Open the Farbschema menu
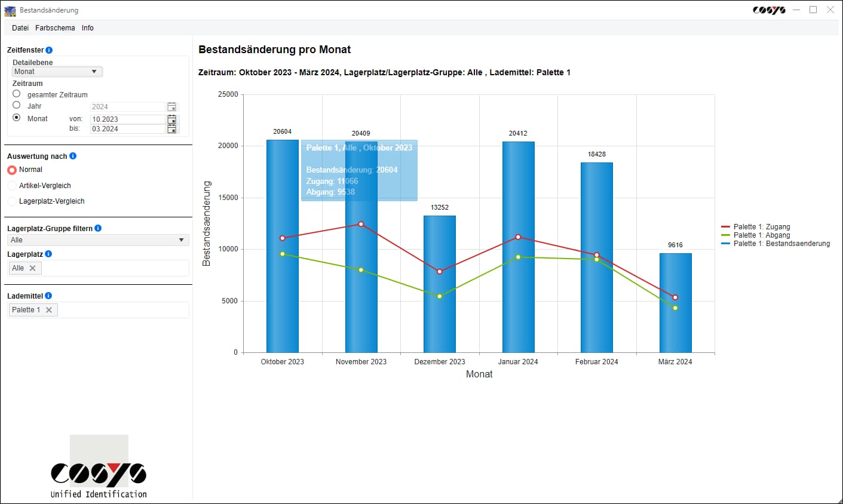The image size is (843, 504). click(x=55, y=28)
